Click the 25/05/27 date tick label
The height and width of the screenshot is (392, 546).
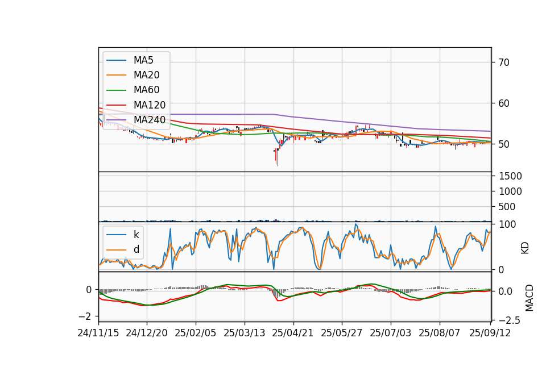coord(342,333)
